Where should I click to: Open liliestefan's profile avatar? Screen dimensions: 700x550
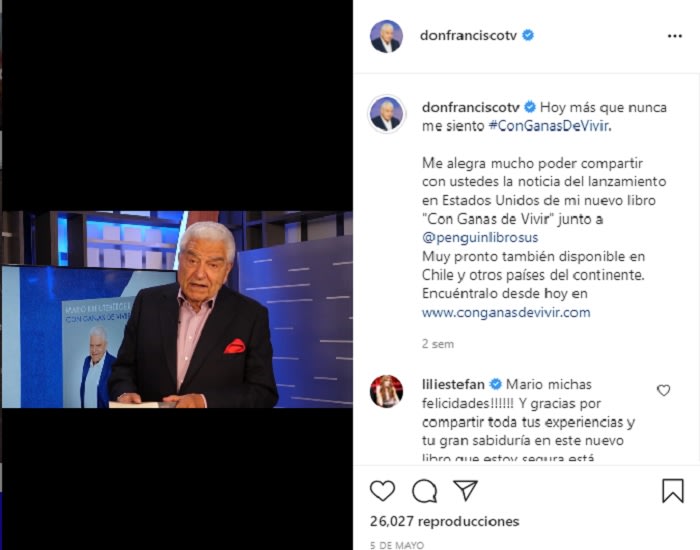coord(387,392)
